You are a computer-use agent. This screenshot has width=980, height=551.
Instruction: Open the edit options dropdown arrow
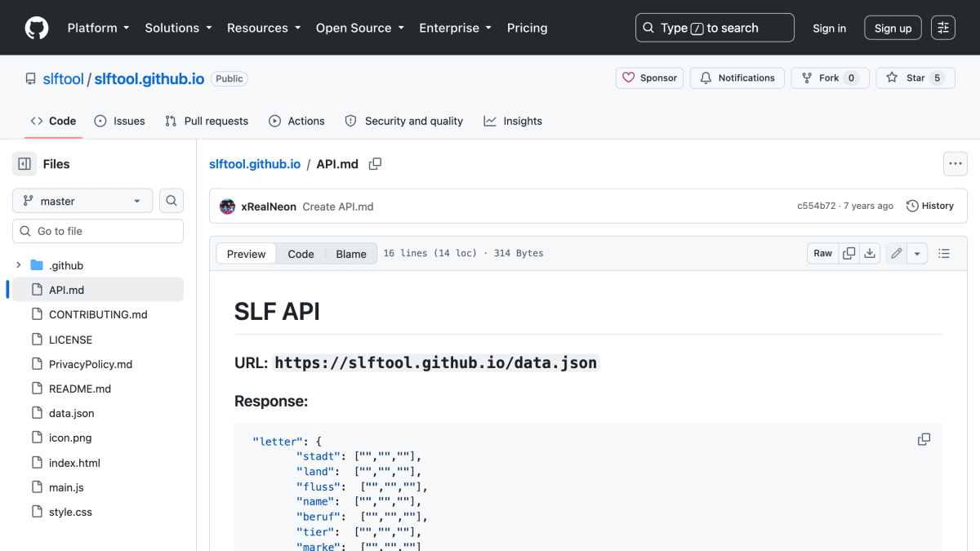pyautogui.click(x=917, y=253)
